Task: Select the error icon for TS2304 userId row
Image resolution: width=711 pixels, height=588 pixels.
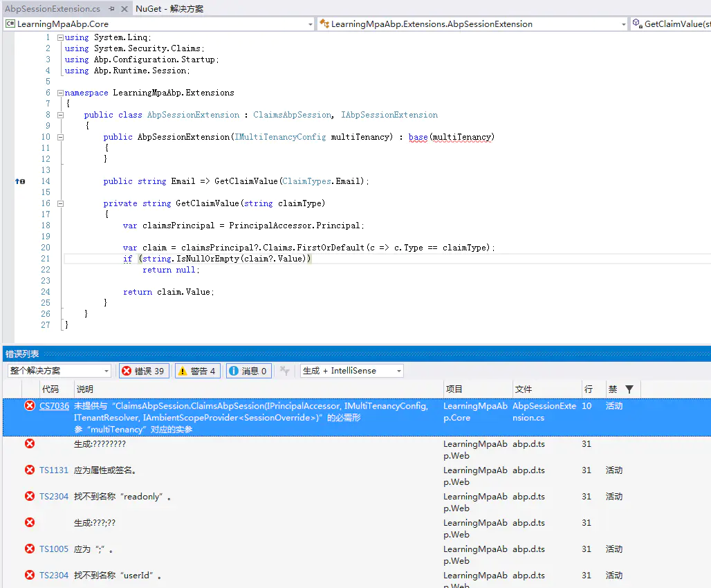Action: pyautogui.click(x=30, y=576)
